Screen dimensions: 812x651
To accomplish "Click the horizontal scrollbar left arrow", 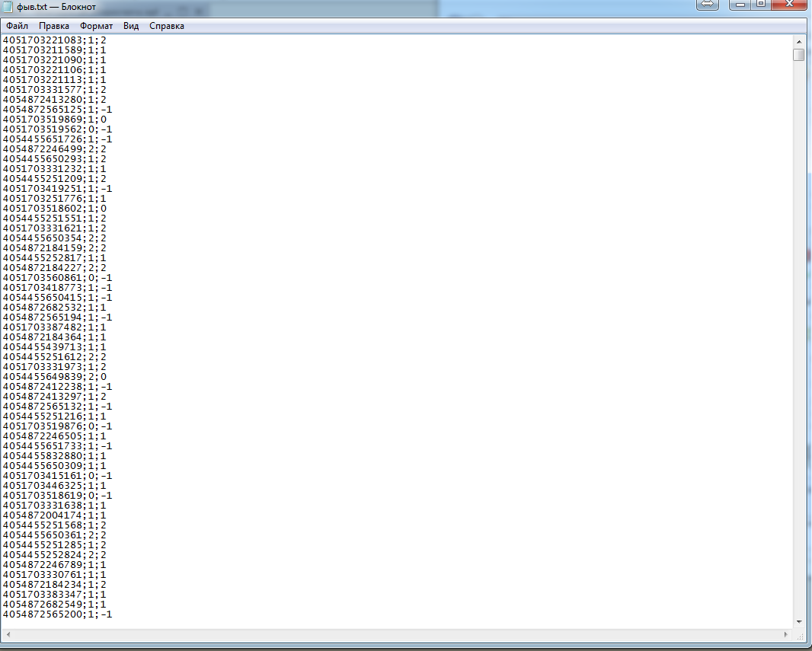I will [8, 634].
